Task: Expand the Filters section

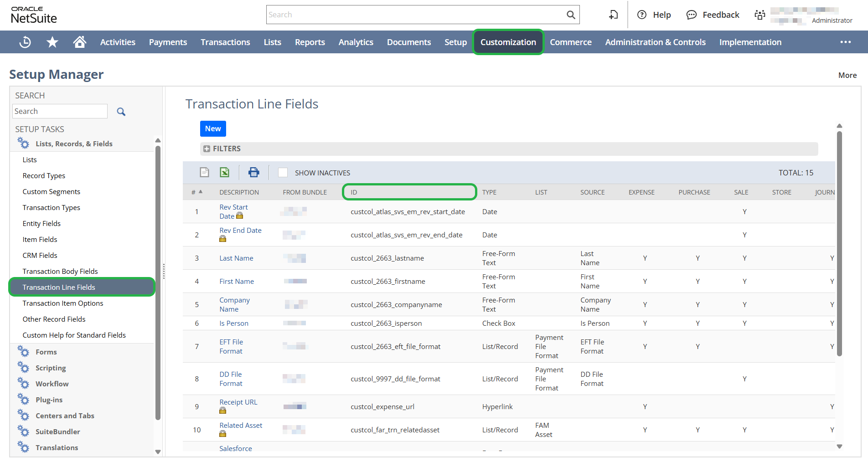Action: [x=207, y=149]
